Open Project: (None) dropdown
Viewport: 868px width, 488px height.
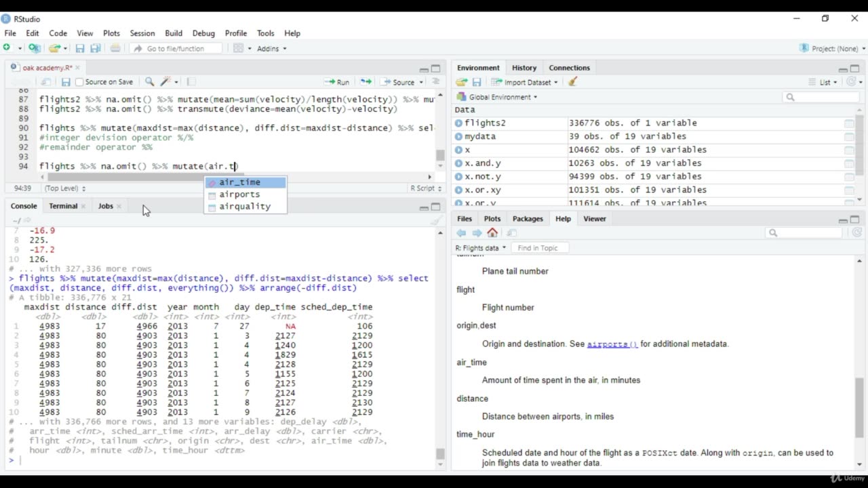point(832,49)
